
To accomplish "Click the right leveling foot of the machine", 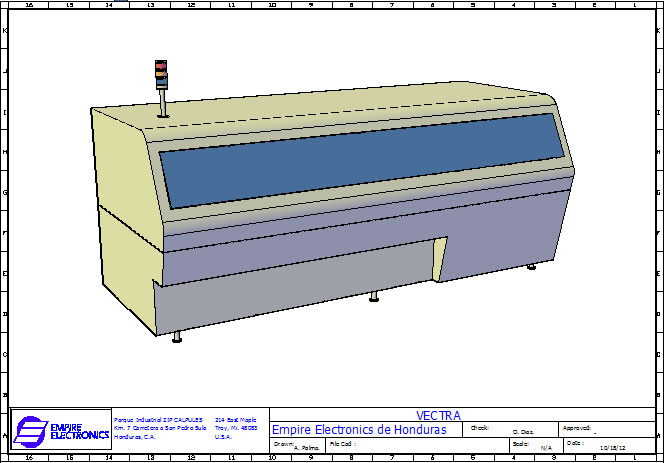I will coord(532,266).
